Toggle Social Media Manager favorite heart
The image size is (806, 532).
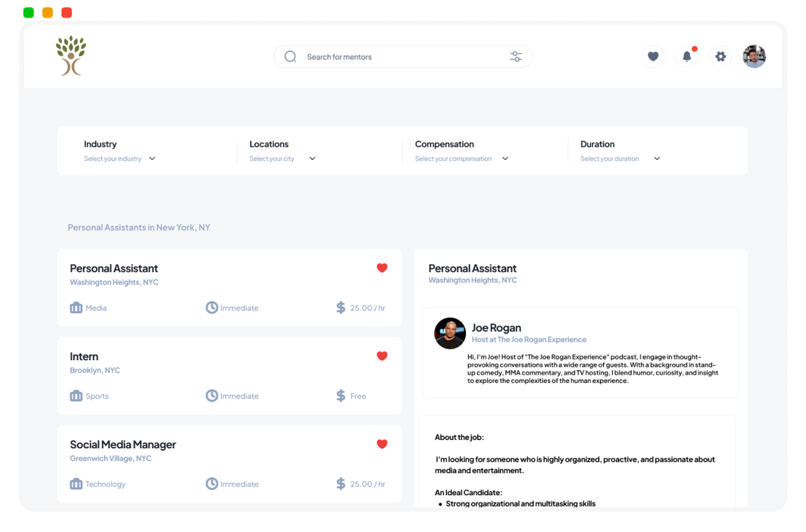click(x=382, y=444)
